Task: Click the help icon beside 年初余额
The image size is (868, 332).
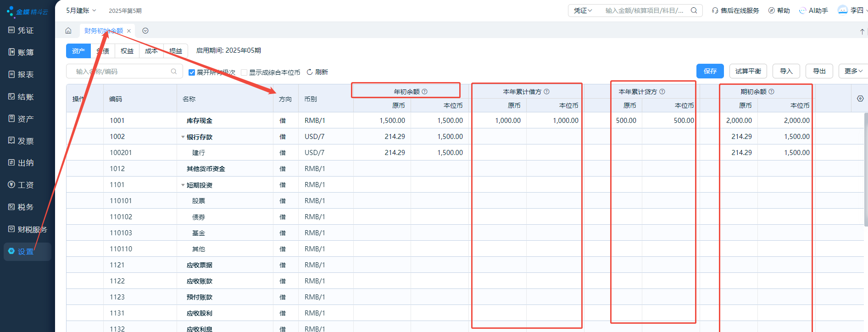Action: [425, 92]
